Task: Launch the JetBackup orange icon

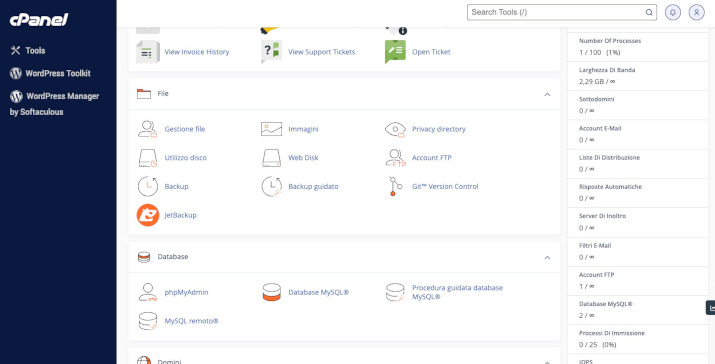Action: 148,215
